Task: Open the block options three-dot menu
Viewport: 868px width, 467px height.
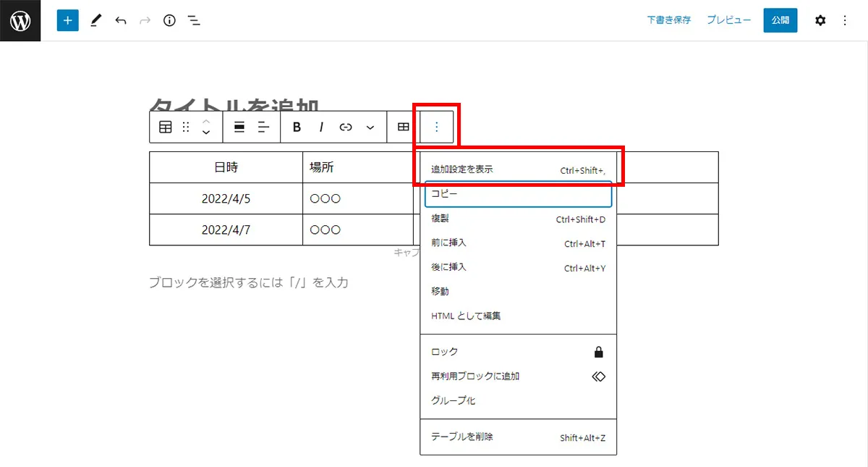Action: tap(437, 126)
